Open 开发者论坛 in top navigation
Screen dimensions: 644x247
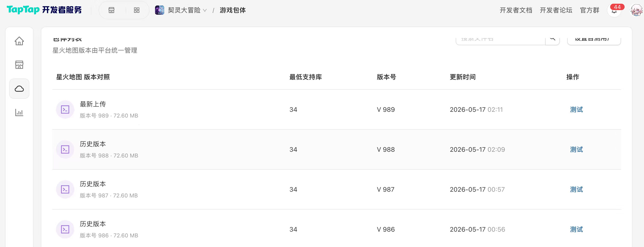coord(556,10)
